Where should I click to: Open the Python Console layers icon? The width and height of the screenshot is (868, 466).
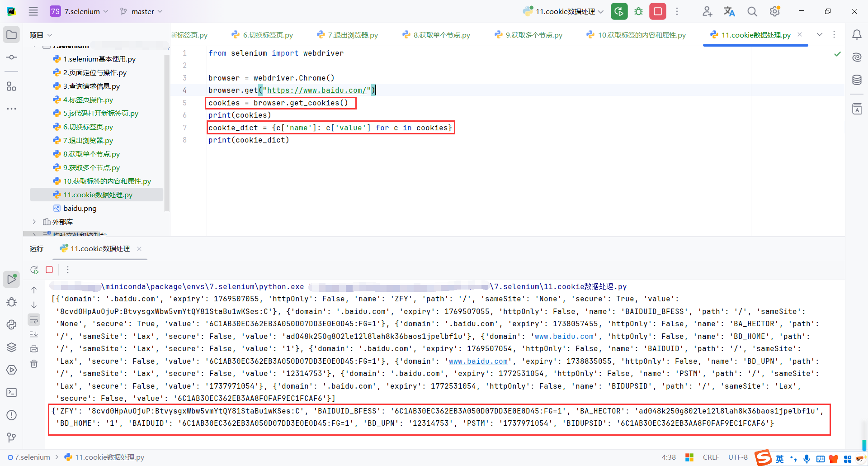pos(12,347)
